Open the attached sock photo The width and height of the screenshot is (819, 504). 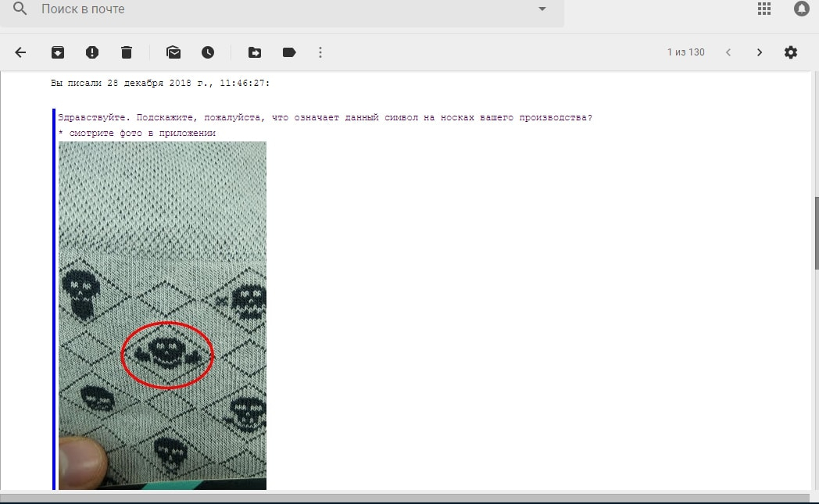click(163, 316)
